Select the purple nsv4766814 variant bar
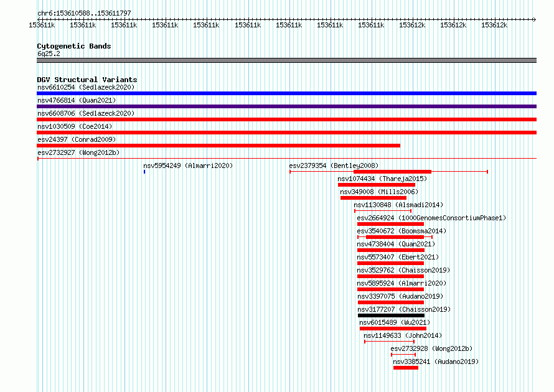The image size is (554, 392). tap(286, 106)
